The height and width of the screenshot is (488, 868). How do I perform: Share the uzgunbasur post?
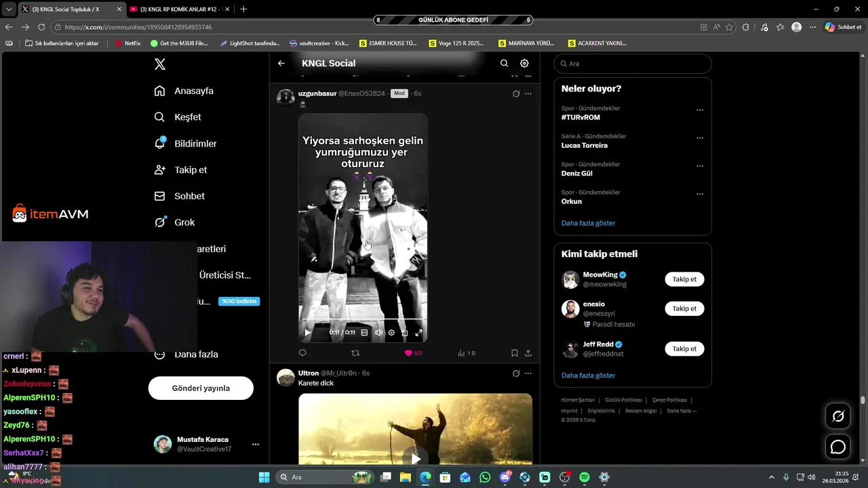click(x=528, y=353)
